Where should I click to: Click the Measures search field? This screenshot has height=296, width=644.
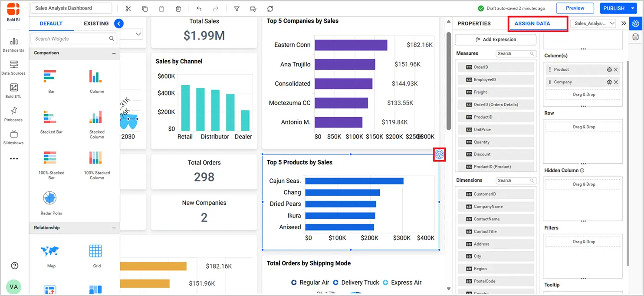coord(516,54)
